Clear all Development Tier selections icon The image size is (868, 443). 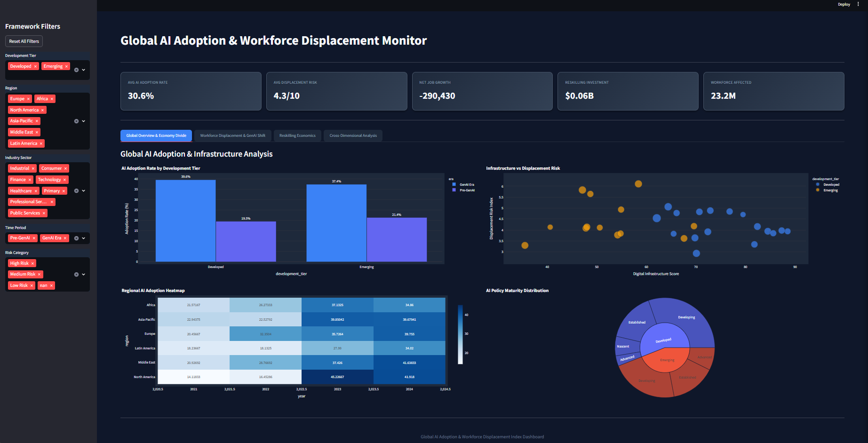(x=76, y=70)
